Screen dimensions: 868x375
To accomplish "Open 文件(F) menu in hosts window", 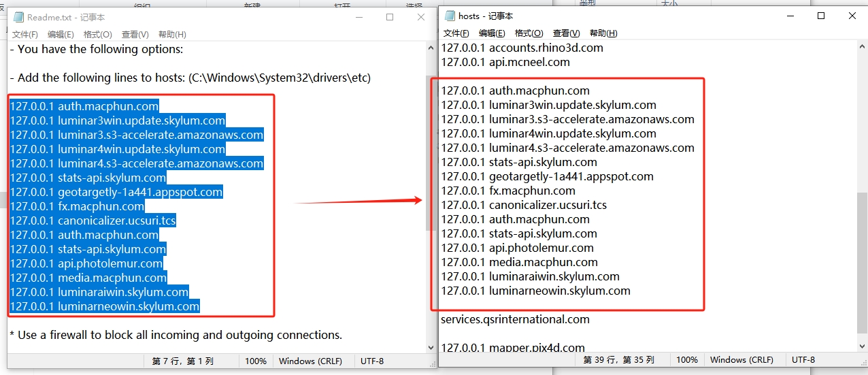I will pos(456,33).
